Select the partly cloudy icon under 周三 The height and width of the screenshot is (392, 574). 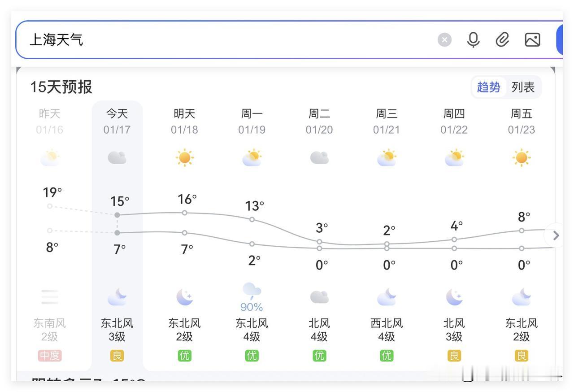(x=387, y=157)
